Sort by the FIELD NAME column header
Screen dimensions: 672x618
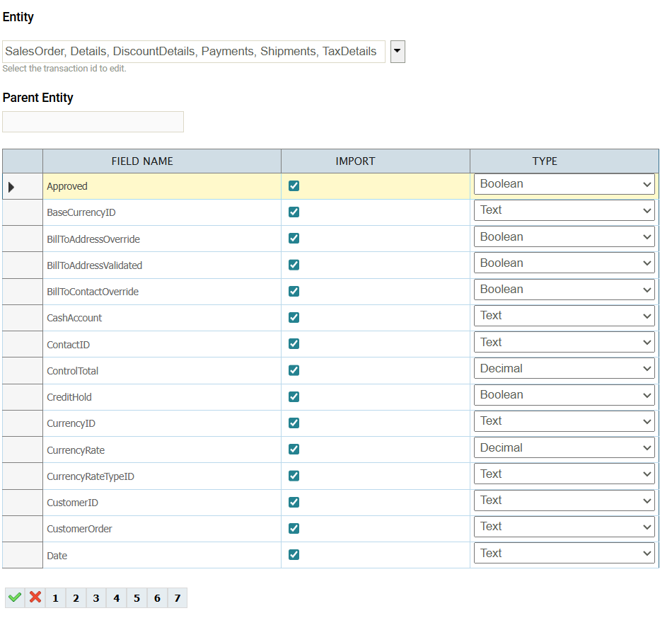[x=142, y=161]
